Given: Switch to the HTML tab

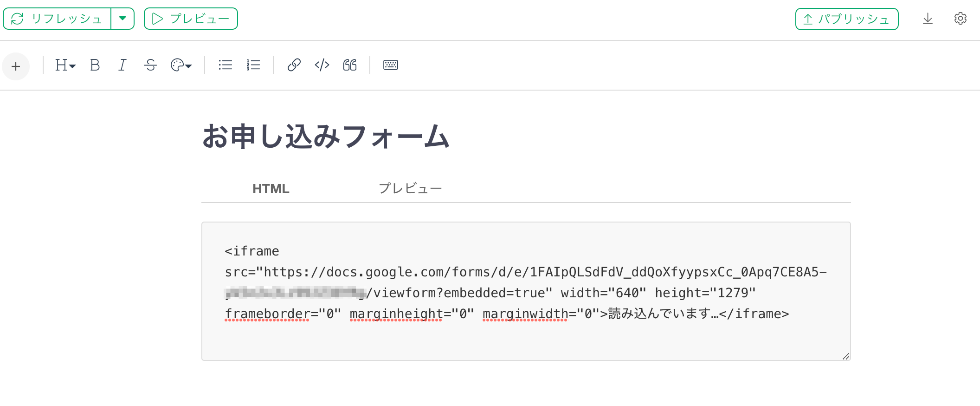Looking at the screenshot, I should (x=271, y=189).
